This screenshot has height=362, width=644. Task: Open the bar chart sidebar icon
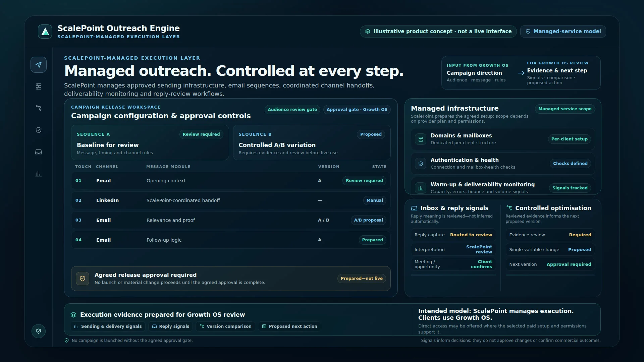39,174
